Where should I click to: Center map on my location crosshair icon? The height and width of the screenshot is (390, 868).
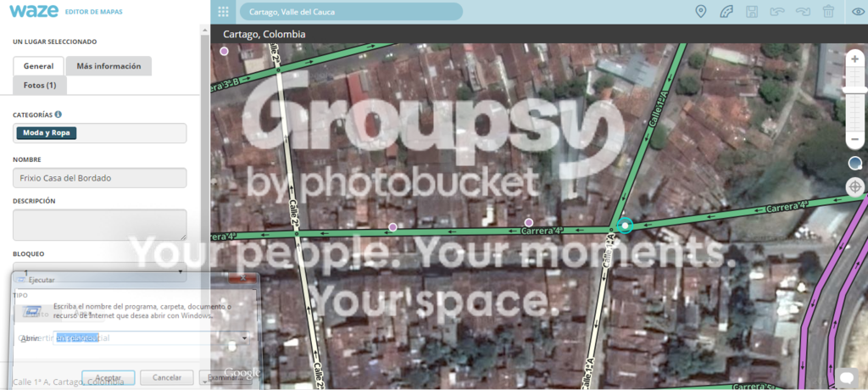click(855, 187)
